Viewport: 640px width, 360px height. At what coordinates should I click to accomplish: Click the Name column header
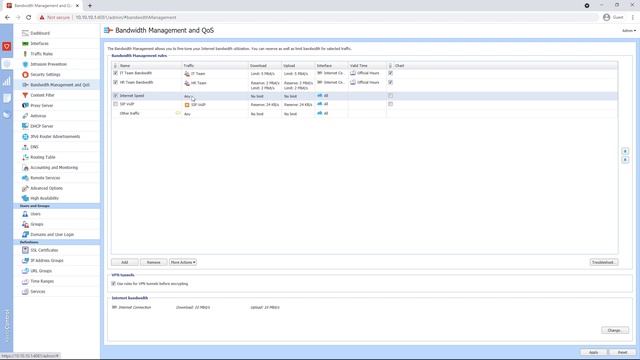point(150,66)
